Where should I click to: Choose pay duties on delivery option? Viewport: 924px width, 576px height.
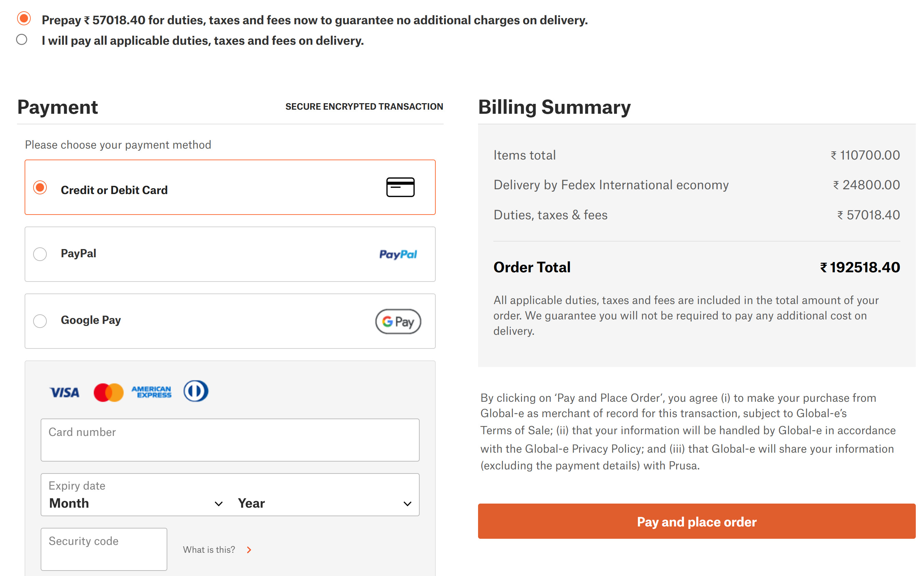click(22, 40)
